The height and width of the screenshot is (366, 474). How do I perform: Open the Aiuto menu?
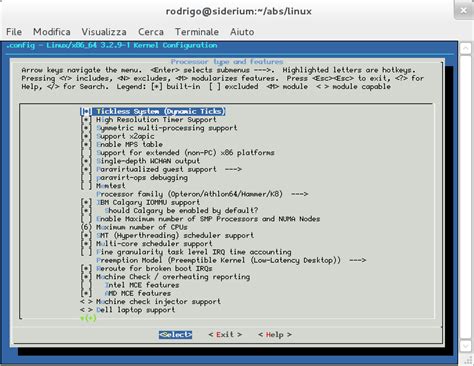pos(242,32)
